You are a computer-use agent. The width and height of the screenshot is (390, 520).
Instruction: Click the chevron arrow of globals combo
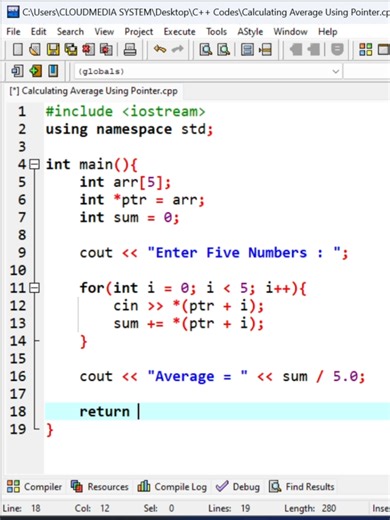point(336,71)
